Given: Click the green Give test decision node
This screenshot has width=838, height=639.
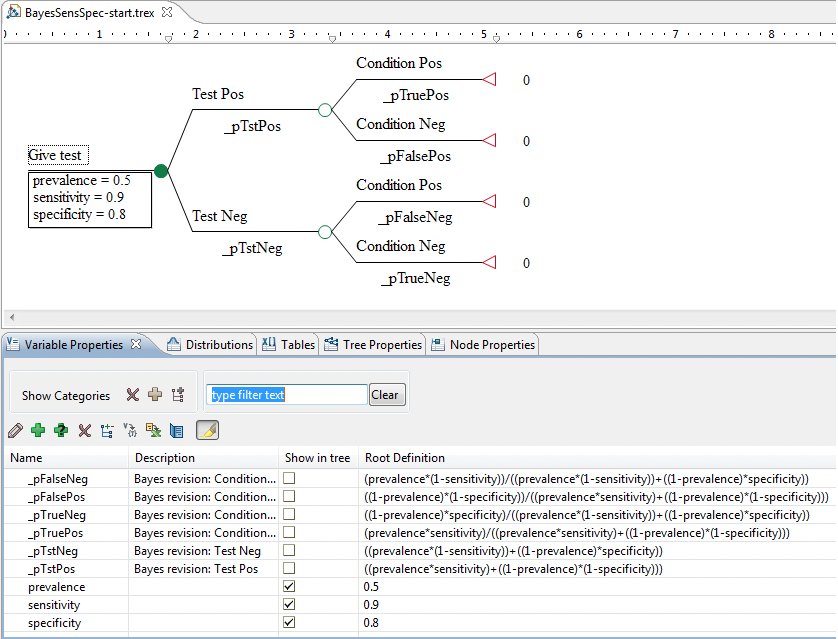Looking at the screenshot, I should tap(161, 171).
